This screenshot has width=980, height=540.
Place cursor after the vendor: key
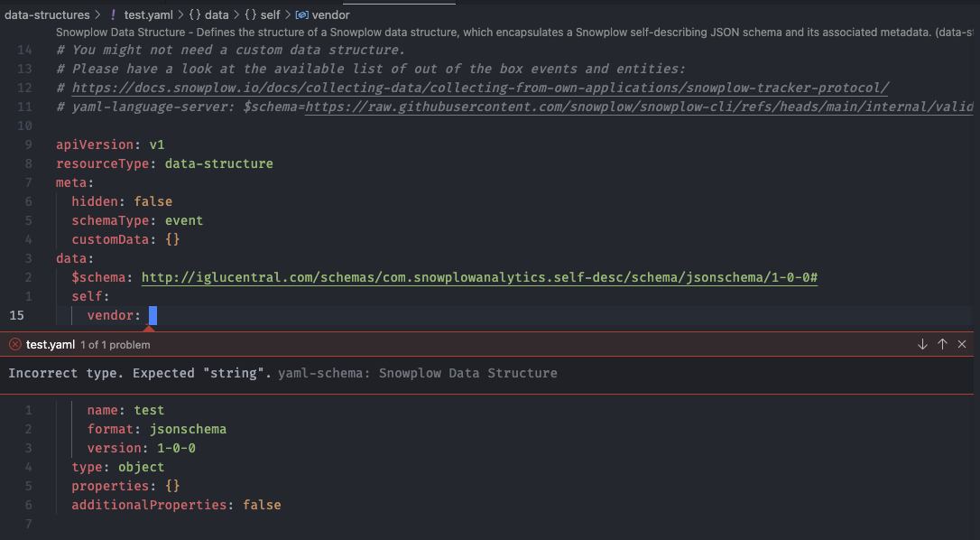click(x=153, y=315)
